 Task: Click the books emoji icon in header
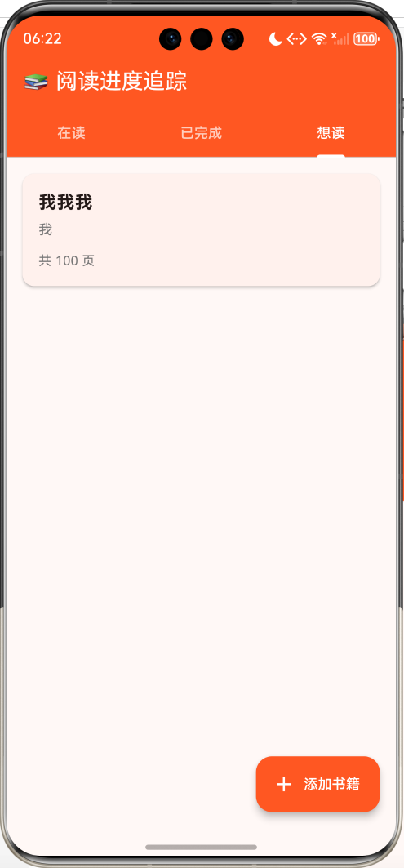[37, 82]
